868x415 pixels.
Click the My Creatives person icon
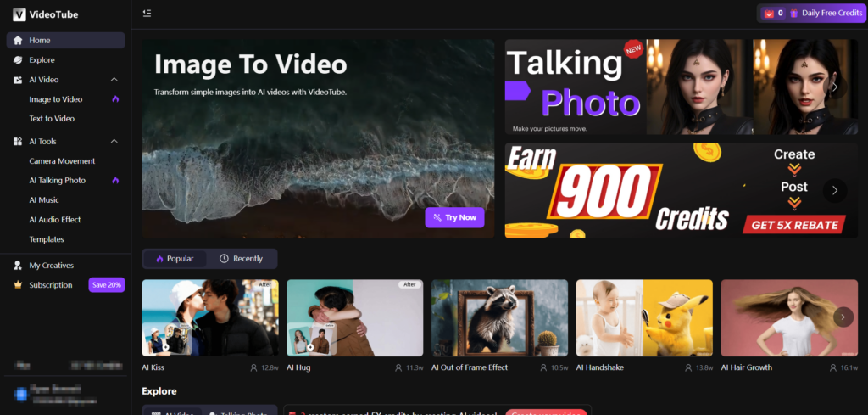click(x=19, y=266)
